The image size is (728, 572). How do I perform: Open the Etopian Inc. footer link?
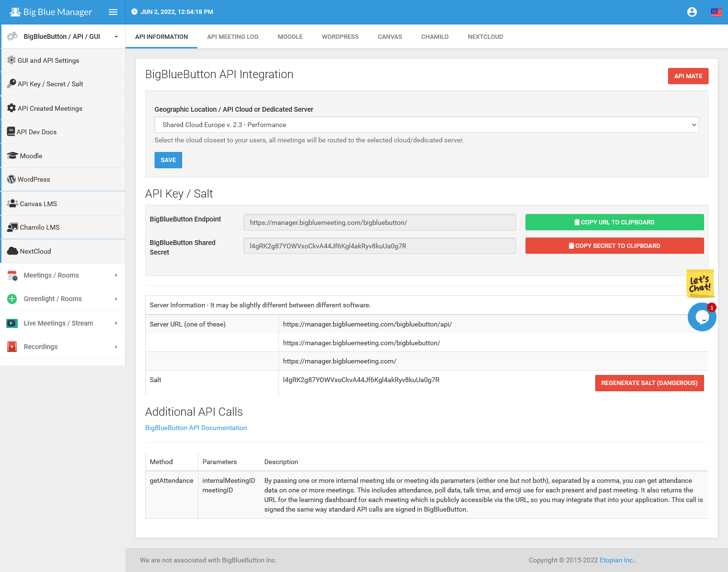(x=618, y=560)
